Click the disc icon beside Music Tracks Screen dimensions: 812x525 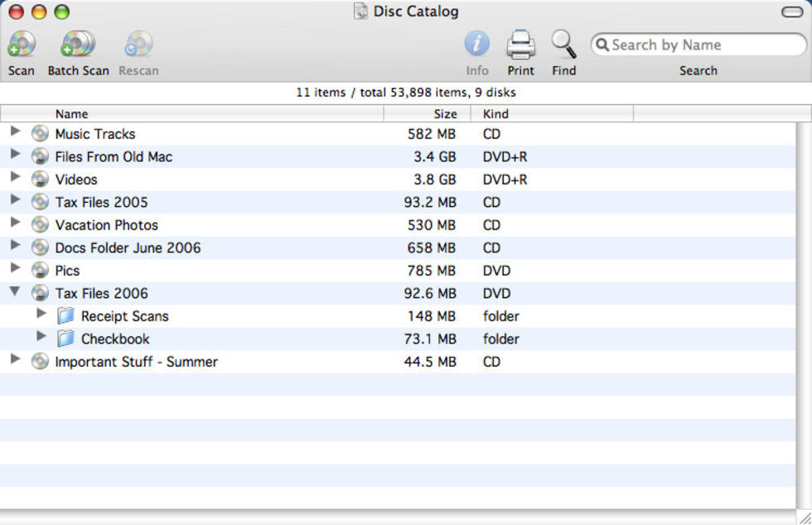[x=40, y=134]
